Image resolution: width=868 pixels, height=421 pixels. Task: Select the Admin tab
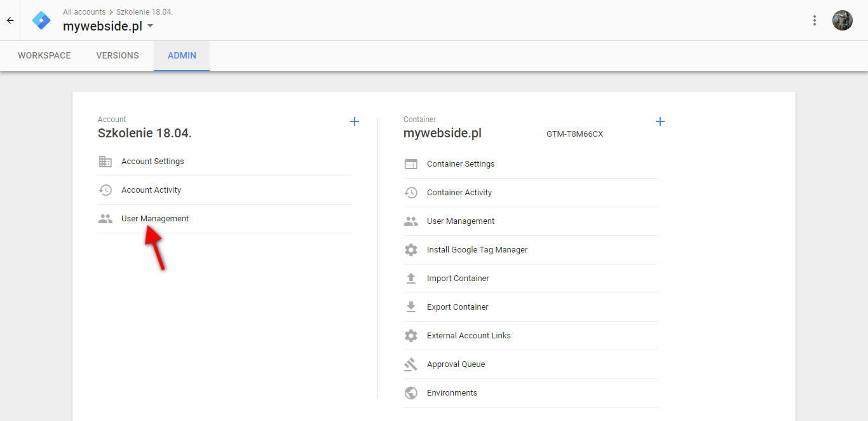pos(182,55)
